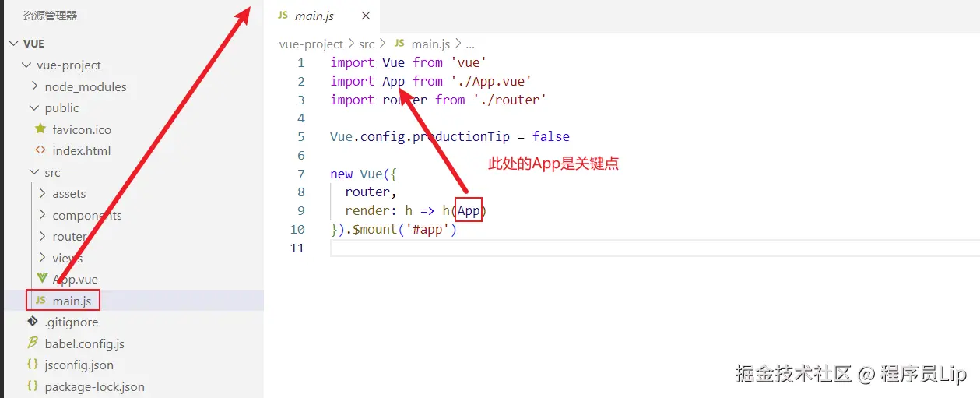Click the 'vue' string on line 1

pyautogui.click(x=469, y=62)
